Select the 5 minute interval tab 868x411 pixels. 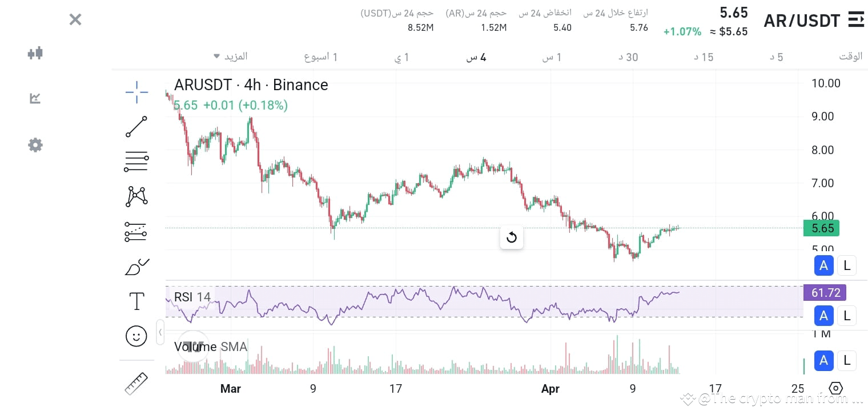[x=776, y=57]
